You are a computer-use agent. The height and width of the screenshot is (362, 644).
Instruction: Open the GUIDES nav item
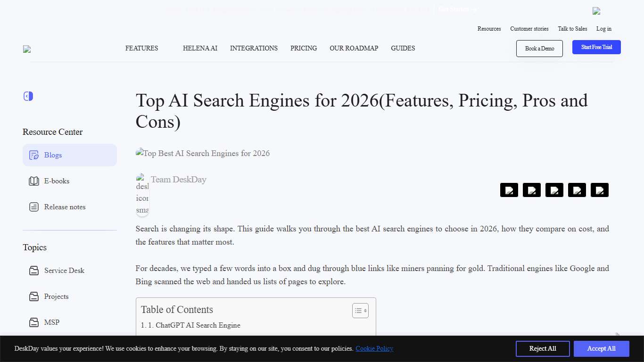(403, 48)
